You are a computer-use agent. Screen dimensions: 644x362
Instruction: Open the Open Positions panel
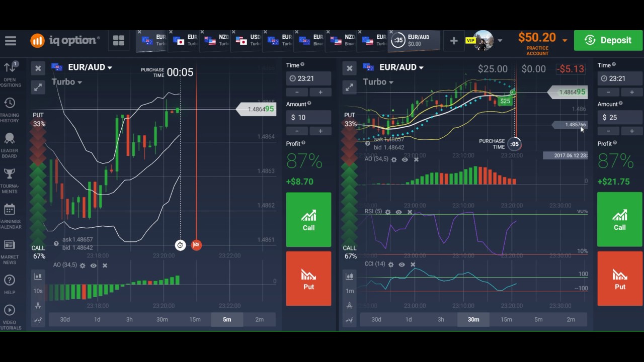pos(10,74)
